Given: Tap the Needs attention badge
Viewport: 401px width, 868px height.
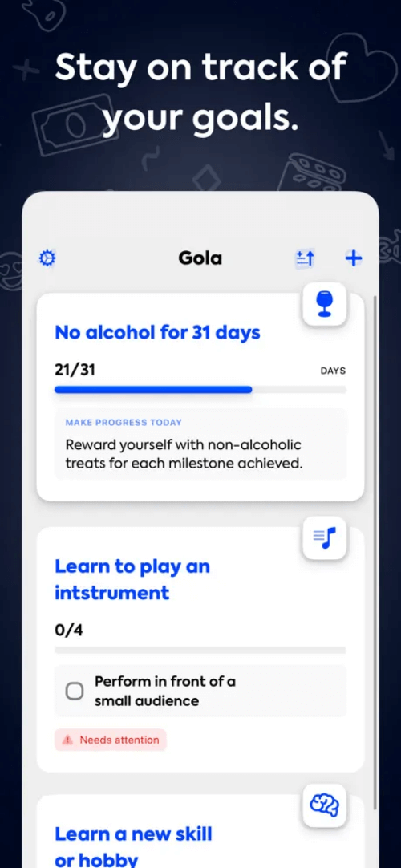Looking at the screenshot, I should pyautogui.click(x=111, y=740).
